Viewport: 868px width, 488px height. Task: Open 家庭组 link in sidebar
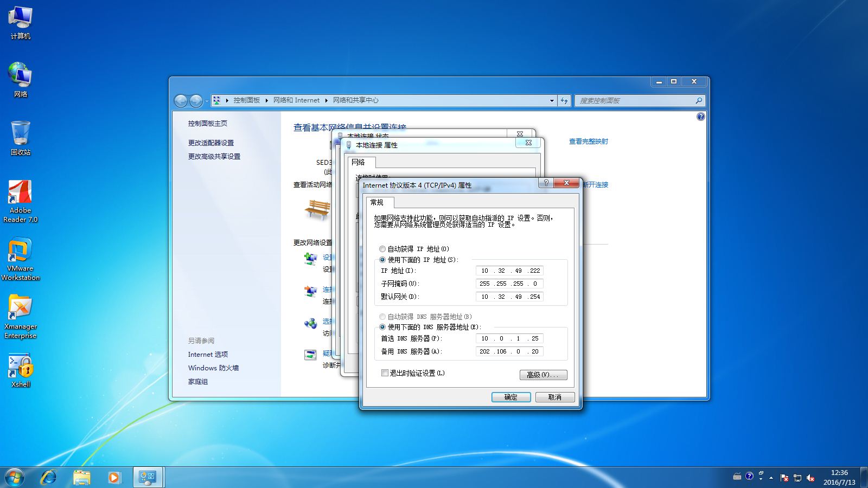click(x=198, y=382)
